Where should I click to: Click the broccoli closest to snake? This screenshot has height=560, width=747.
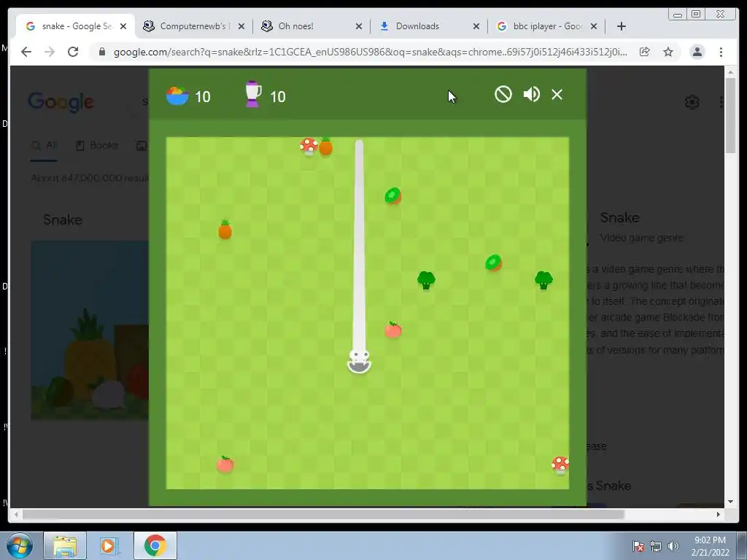coord(426,280)
